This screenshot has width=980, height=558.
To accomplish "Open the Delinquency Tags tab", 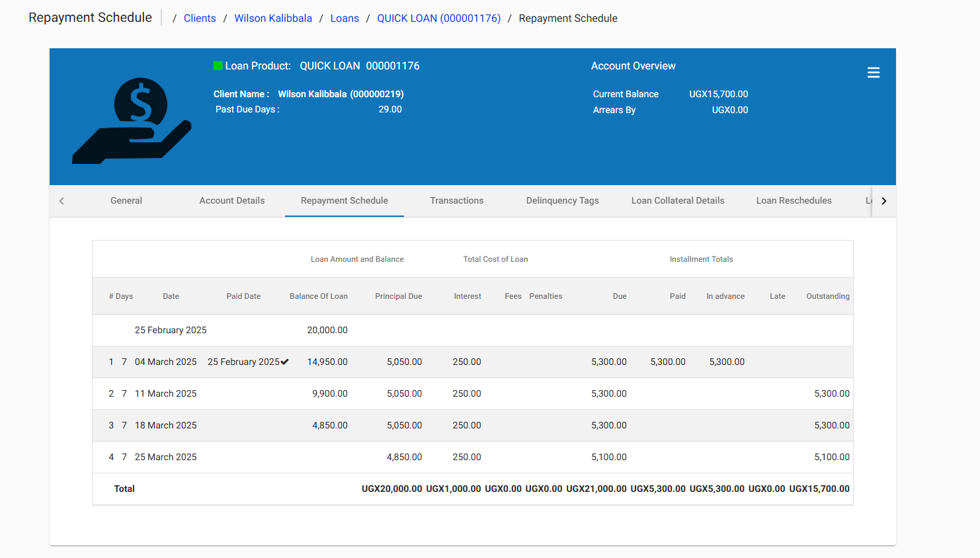I will pos(562,200).
